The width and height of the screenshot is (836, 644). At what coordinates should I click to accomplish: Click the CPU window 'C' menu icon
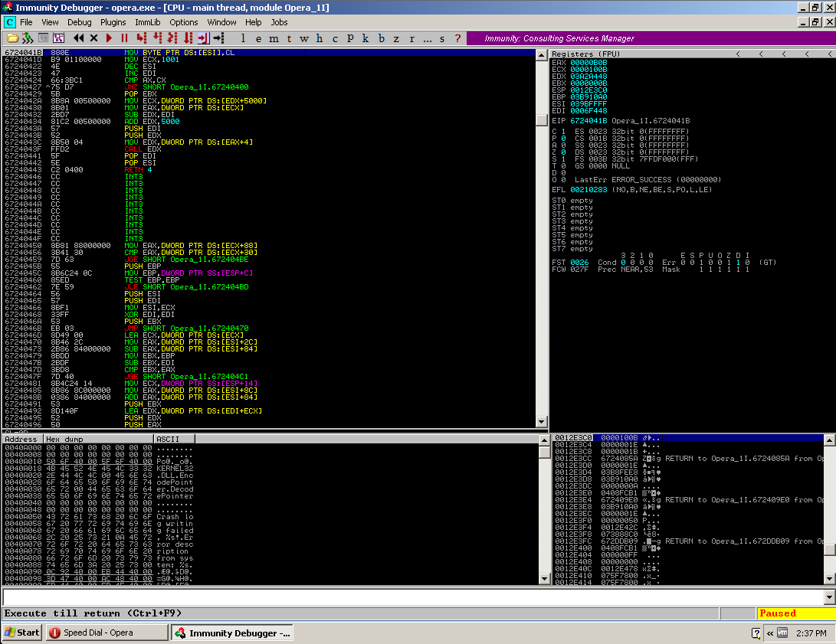pos(10,22)
